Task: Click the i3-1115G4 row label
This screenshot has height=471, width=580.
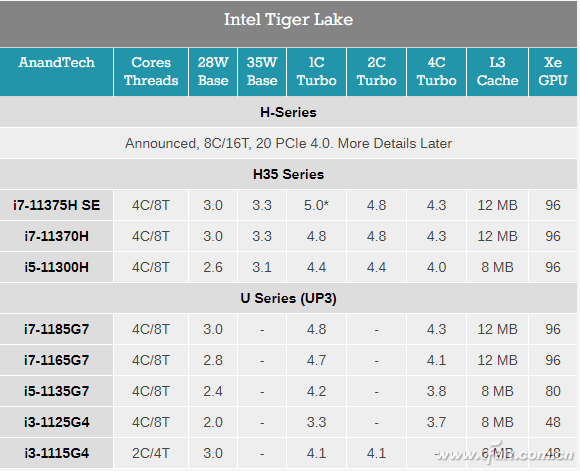Action: [x=56, y=453]
